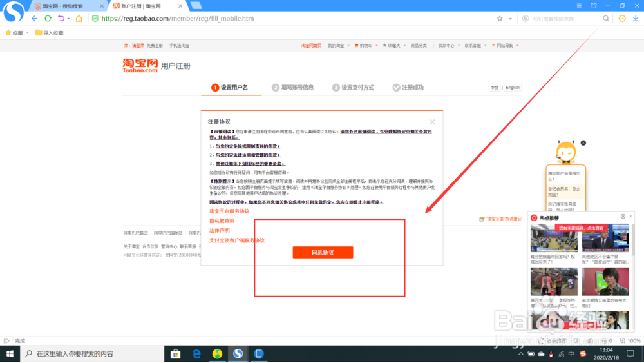644x363 pixels.
Task: Click the 忘记会员名，怎么找回 question
Action: 565,191
